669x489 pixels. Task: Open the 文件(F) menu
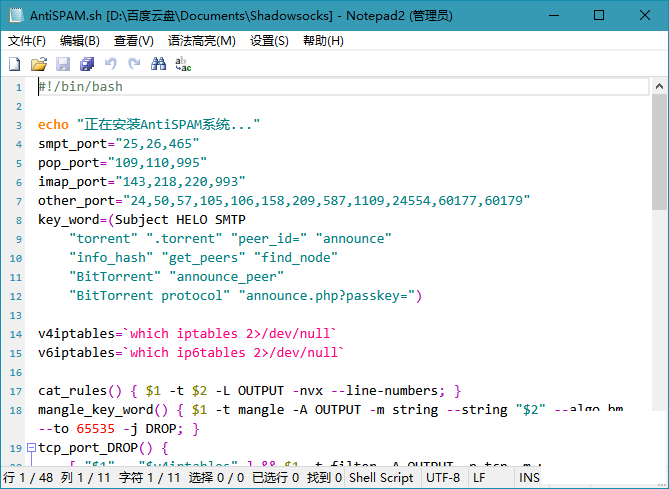point(26,41)
